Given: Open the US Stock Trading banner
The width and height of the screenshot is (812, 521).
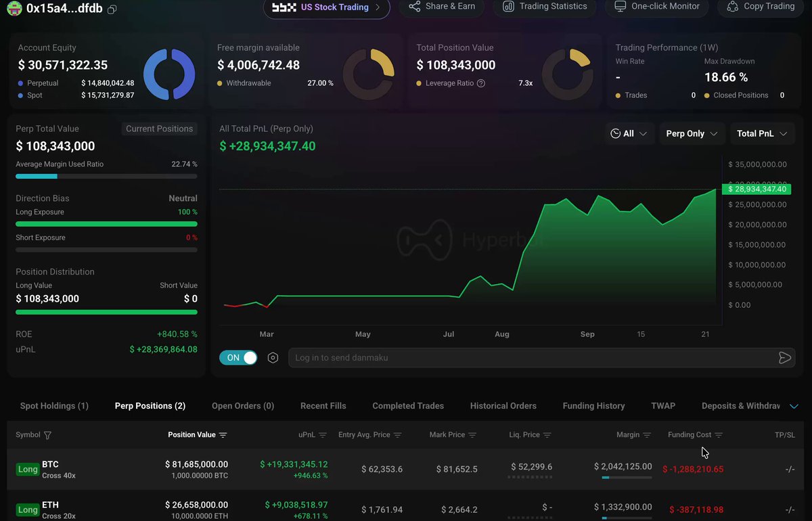Looking at the screenshot, I should coord(326,7).
